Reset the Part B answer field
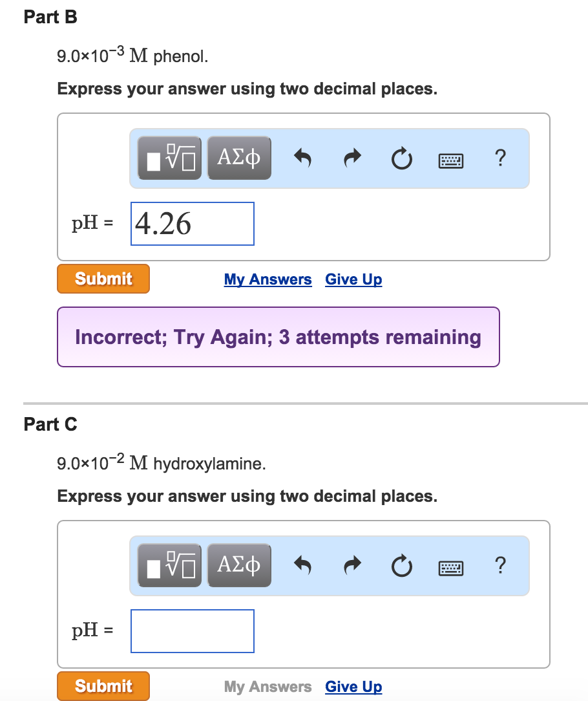588x701 pixels. point(401,157)
